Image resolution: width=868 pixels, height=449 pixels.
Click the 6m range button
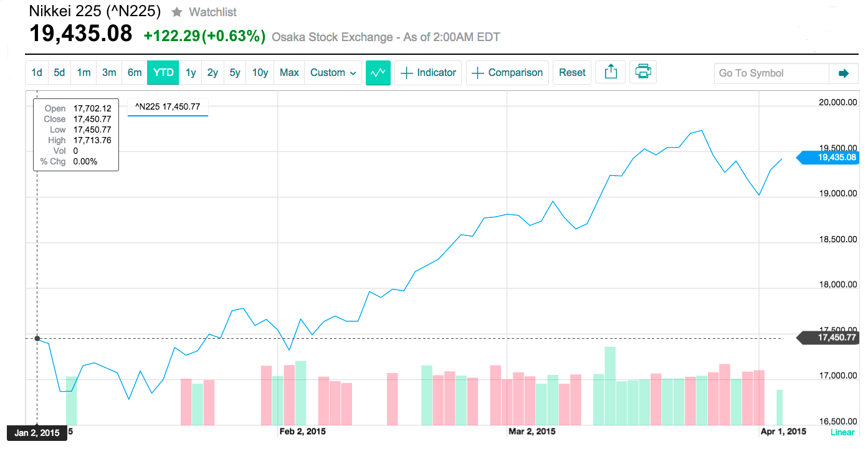tap(135, 72)
